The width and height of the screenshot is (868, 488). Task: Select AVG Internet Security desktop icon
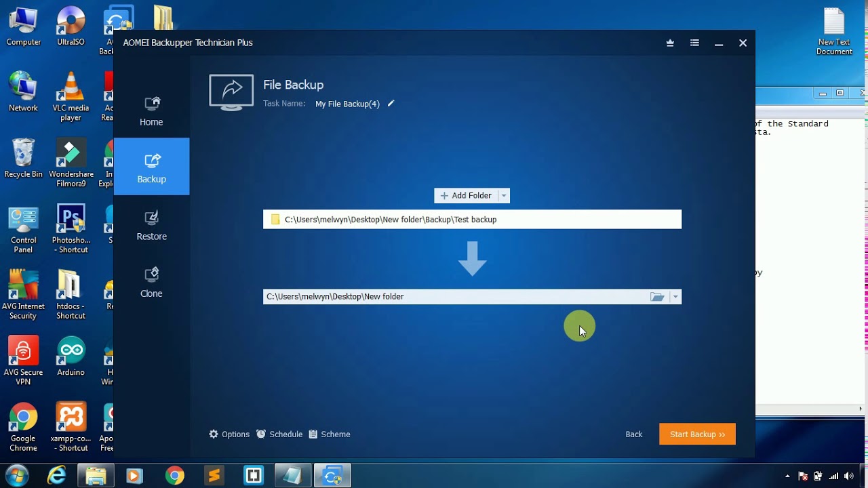[x=24, y=295]
